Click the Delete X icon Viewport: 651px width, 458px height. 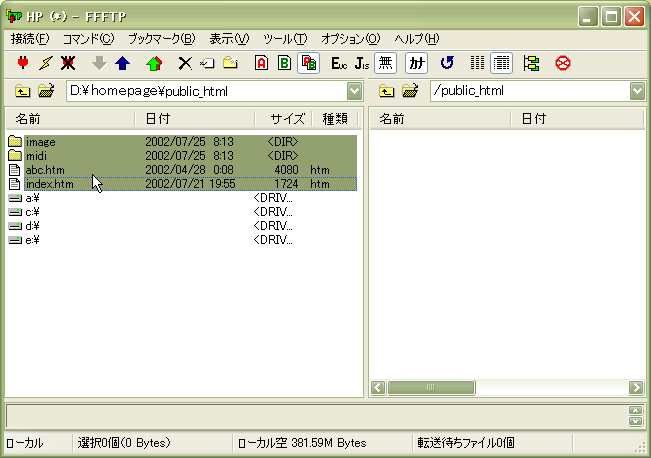pos(184,63)
